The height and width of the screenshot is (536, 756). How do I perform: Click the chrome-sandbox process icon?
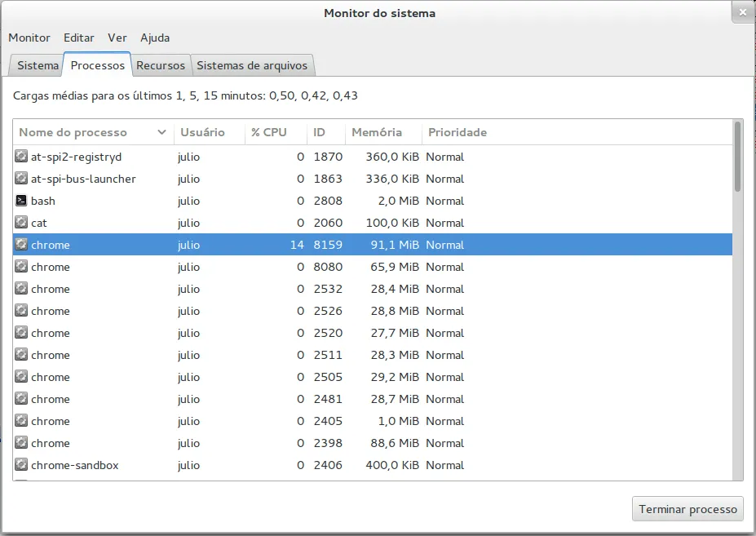tap(21, 465)
